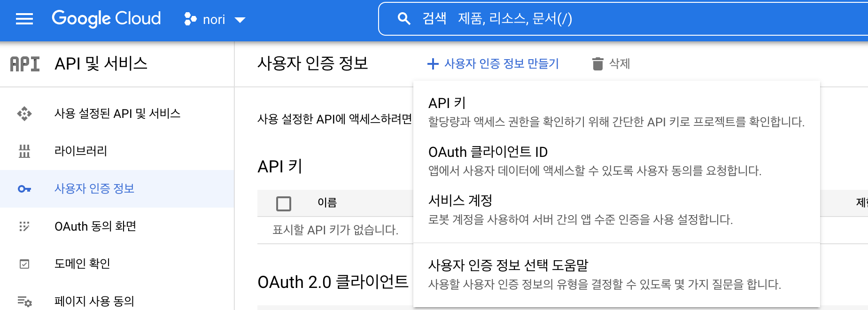868x310 pixels.
Task: Open 도메인 확인 in sidebar
Action: click(117, 264)
